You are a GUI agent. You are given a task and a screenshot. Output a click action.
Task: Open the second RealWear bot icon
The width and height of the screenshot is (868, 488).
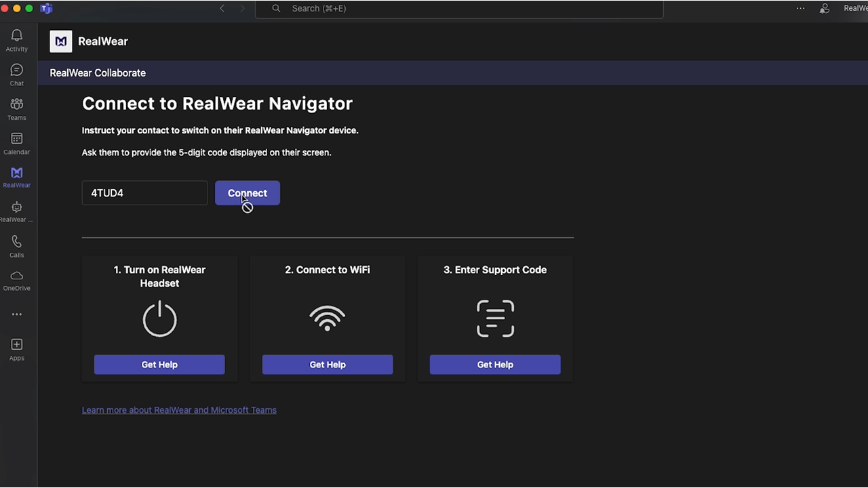point(17,211)
